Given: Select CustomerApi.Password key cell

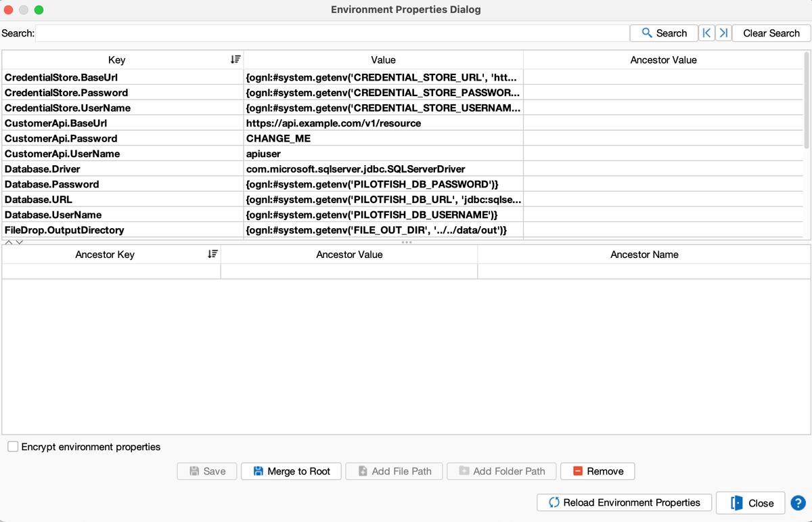Looking at the screenshot, I should click(x=122, y=138).
